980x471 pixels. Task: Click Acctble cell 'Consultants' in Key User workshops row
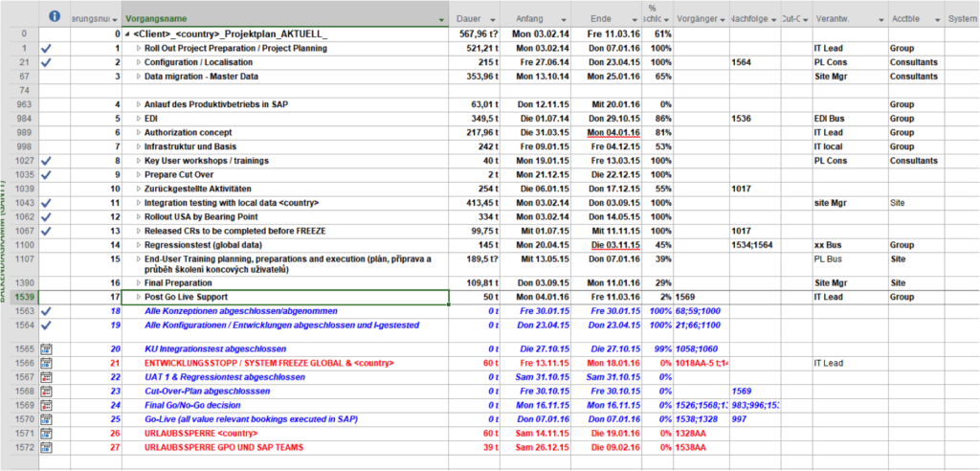click(x=914, y=161)
